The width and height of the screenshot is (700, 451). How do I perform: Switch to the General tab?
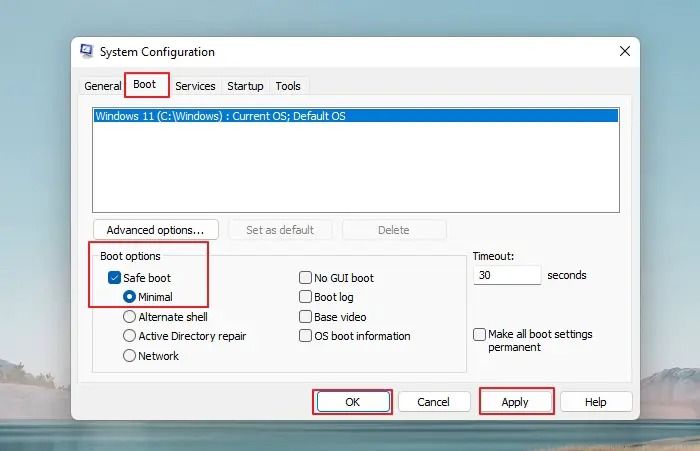point(102,86)
